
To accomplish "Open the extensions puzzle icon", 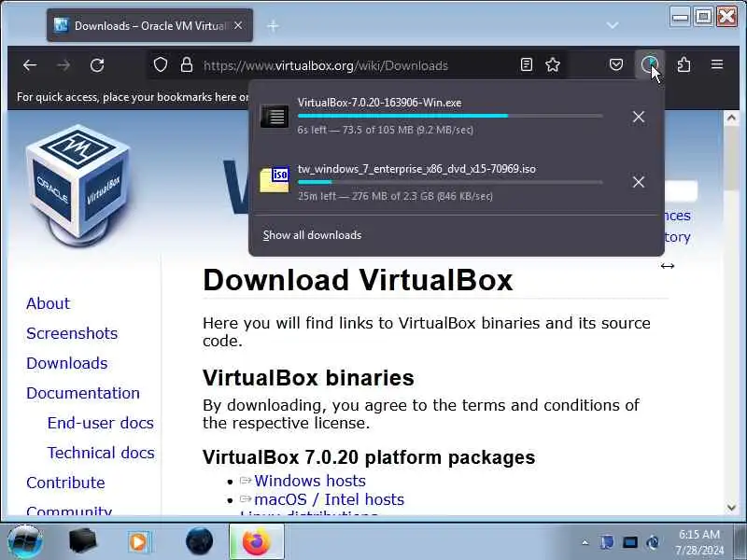I will click(684, 64).
